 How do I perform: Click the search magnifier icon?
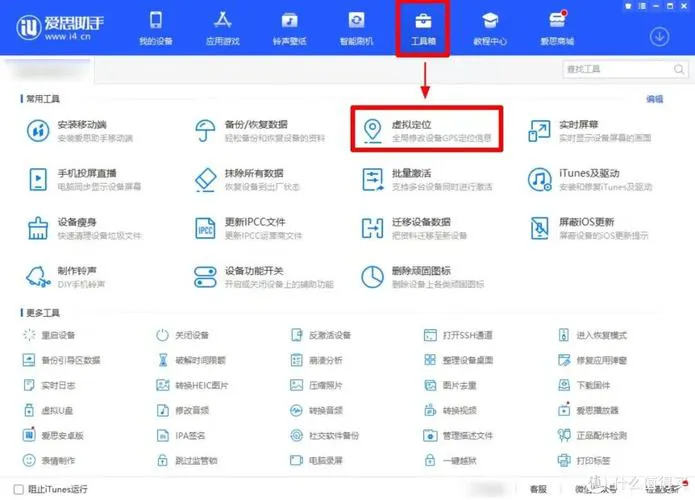pyautogui.click(x=679, y=69)
